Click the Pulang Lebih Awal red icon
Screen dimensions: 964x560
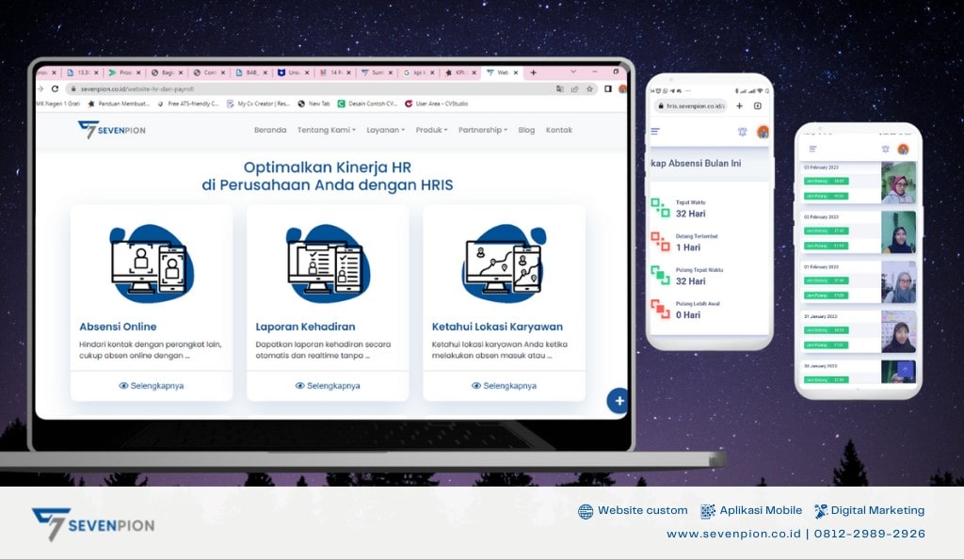pyautogui.click(x=660, y=310)
